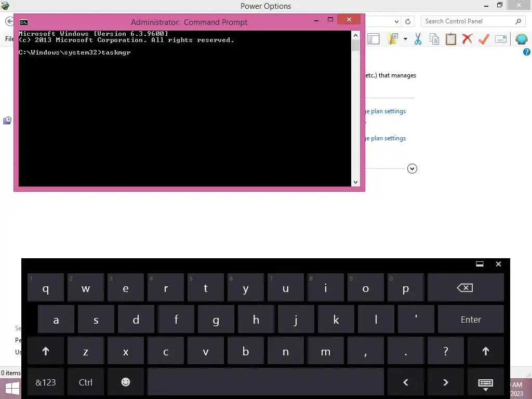Open the second plan settings link
Viewport: 532px width, 399px height.
point(385,138)
